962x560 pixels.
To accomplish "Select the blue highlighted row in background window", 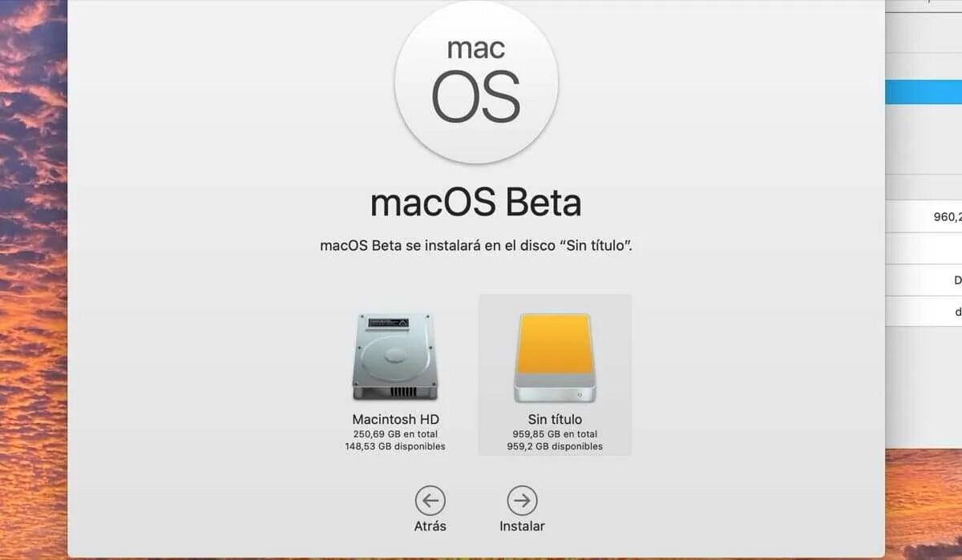I will coord(924,91).
